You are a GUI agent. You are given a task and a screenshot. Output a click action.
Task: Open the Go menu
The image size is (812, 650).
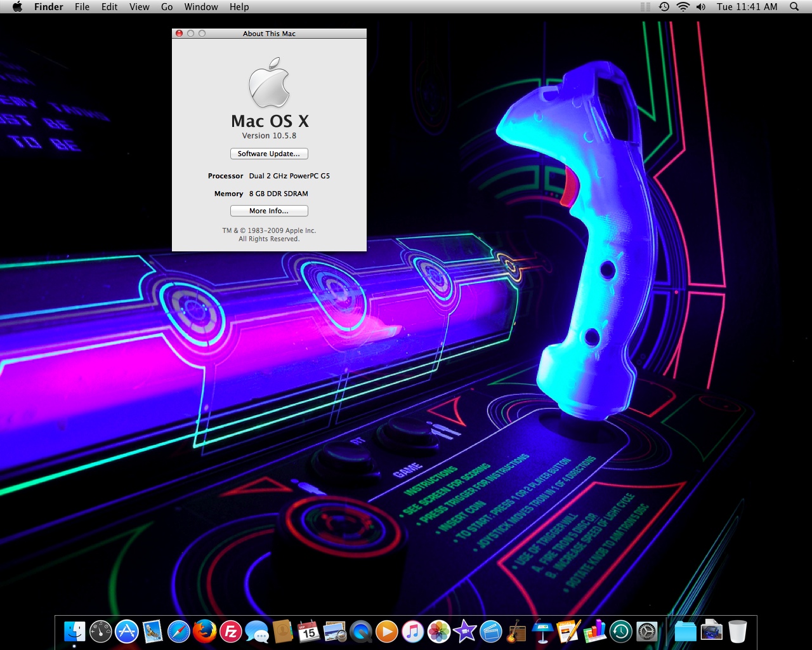click(167, 7)
